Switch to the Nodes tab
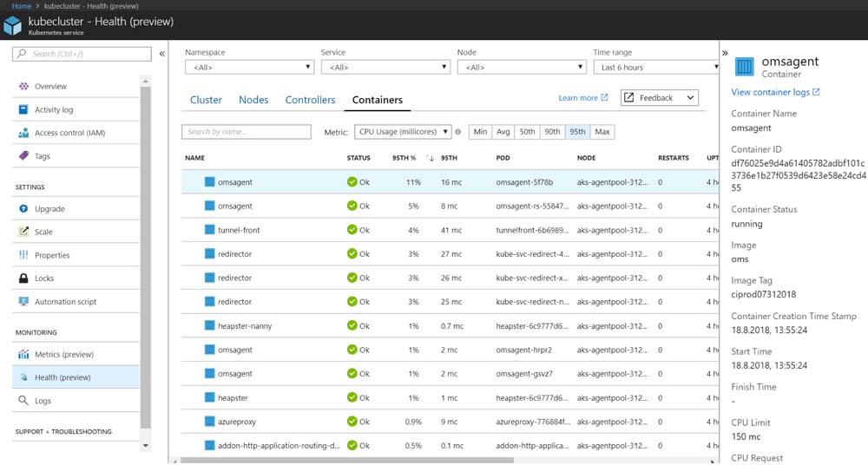This screenshot has height=465, width=868. (253, 100)
